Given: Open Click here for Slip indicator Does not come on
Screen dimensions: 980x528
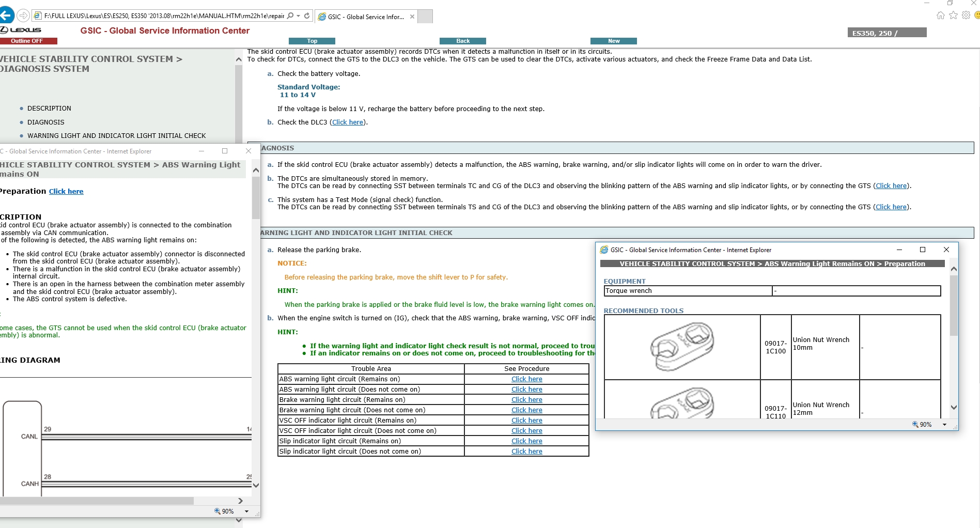Looking at the screenshot, I should click(527, 452).
